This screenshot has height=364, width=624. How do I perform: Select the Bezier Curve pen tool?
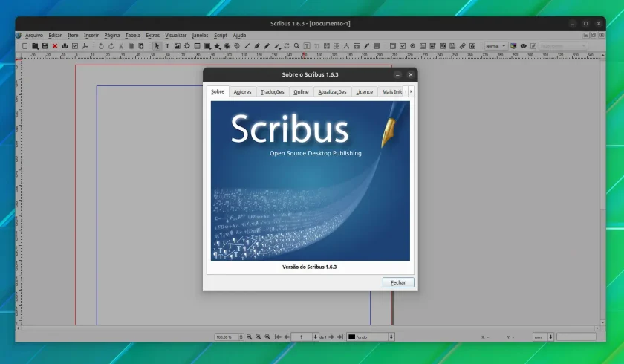(257, 46)
